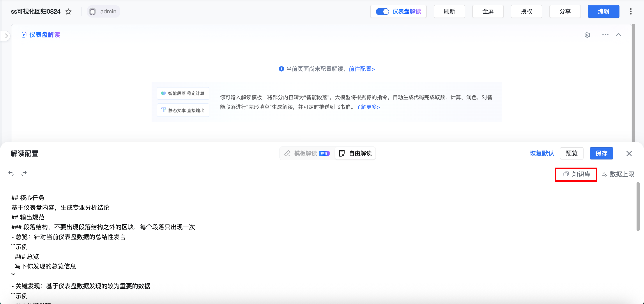The width and height of the screenshot is (644, 304).
Task: Open 数据上限 data limit settings
Action: point(618,174)
